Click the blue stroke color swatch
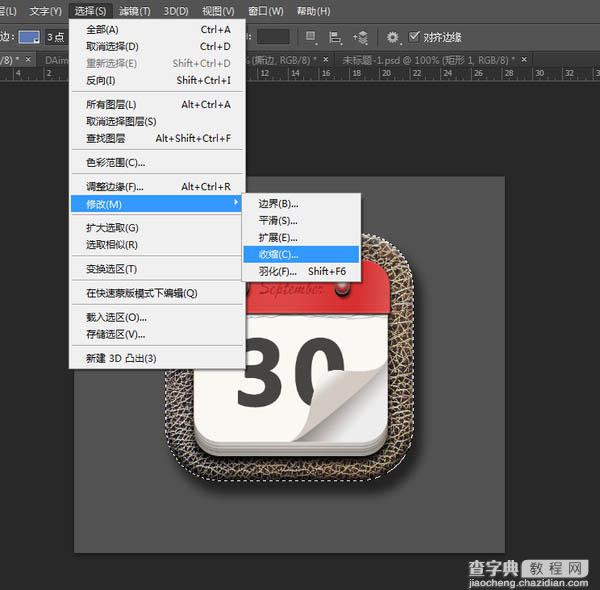Image resolution: width=600 pixels, height=590 pixels. [29, 37]
